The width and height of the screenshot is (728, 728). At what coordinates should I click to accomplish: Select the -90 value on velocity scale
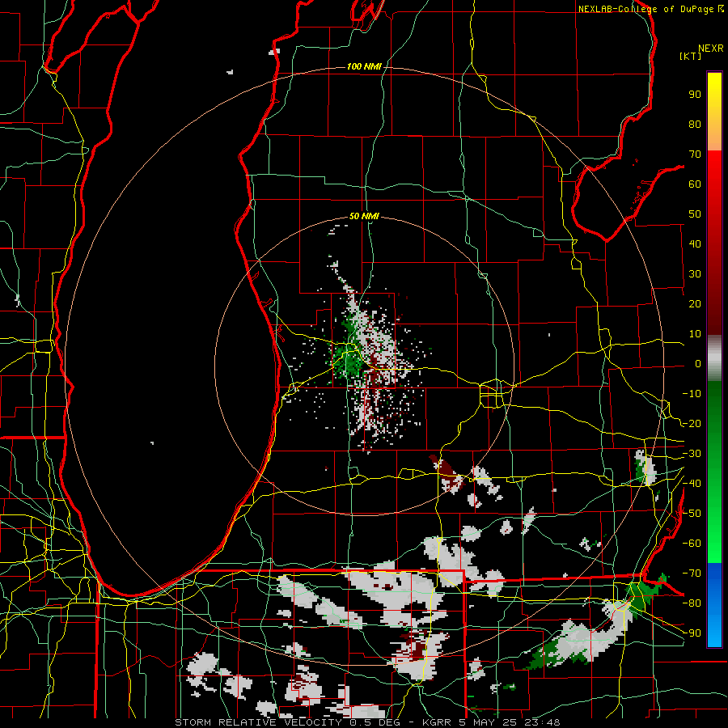point(692,633)
